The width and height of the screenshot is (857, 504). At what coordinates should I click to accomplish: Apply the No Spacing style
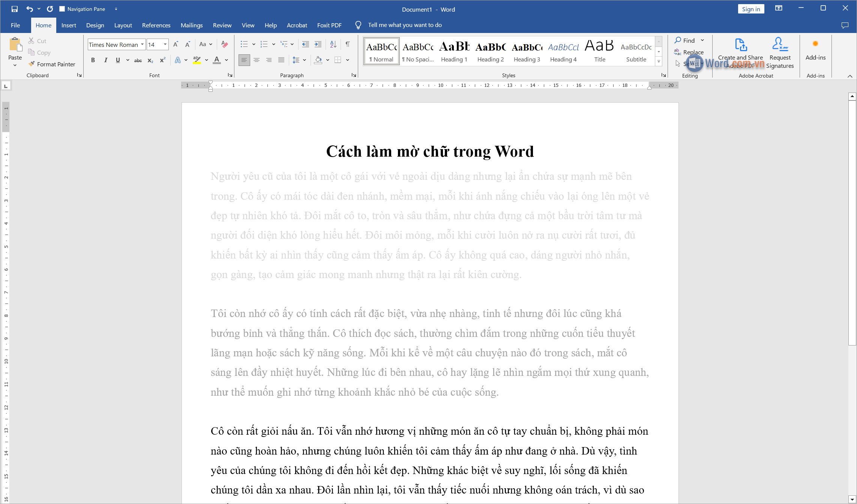(417, 51)
